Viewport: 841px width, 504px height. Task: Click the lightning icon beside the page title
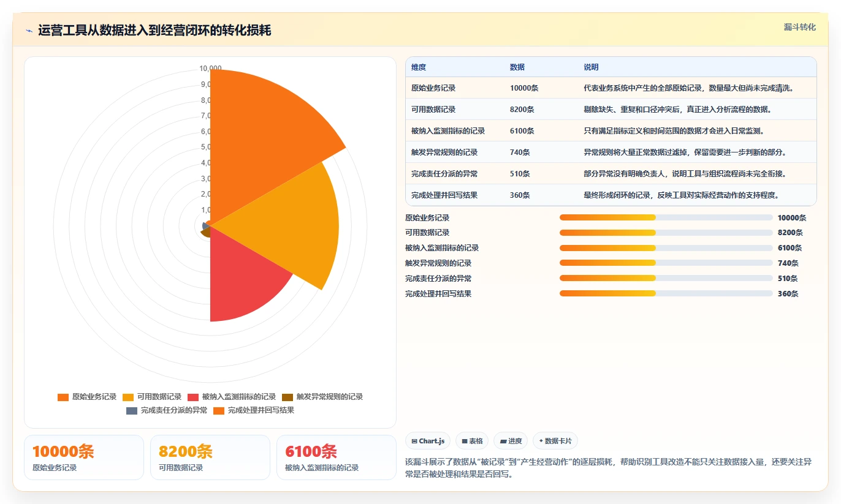click(29, 31)
